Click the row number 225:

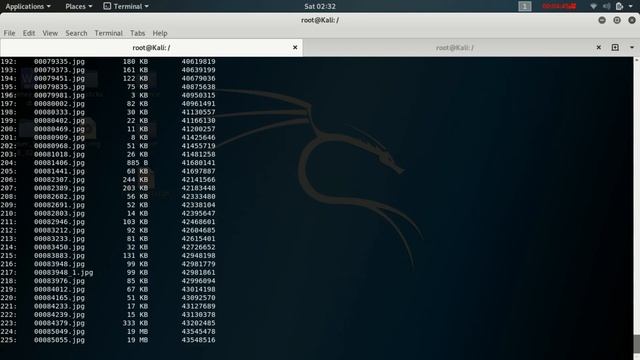coord(9,340)
